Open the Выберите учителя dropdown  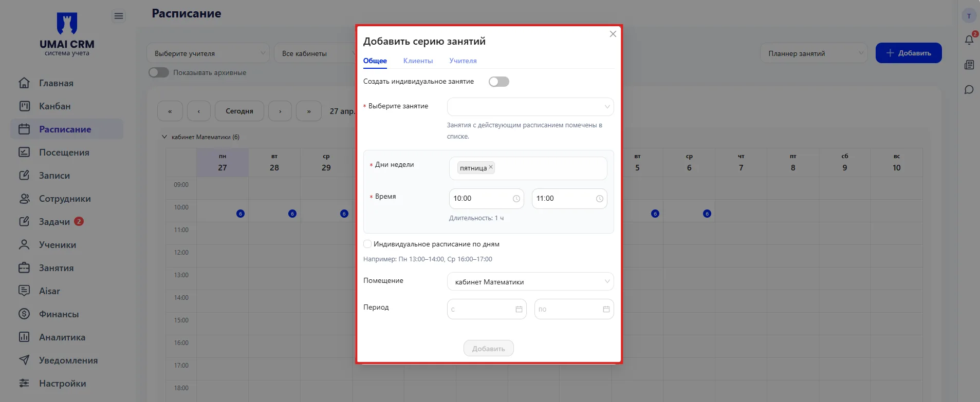click(x=208, y=53)
